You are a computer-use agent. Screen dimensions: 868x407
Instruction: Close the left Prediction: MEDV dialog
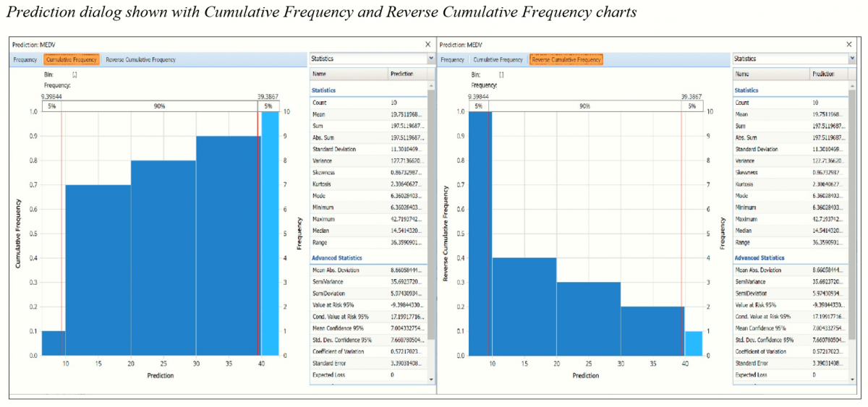427,45
